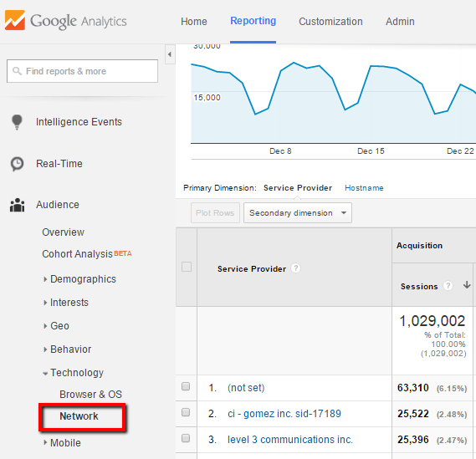This screenshot has height=459, width=476.
Task: Open level 3 communications inc. link
Action: [290, 440]
